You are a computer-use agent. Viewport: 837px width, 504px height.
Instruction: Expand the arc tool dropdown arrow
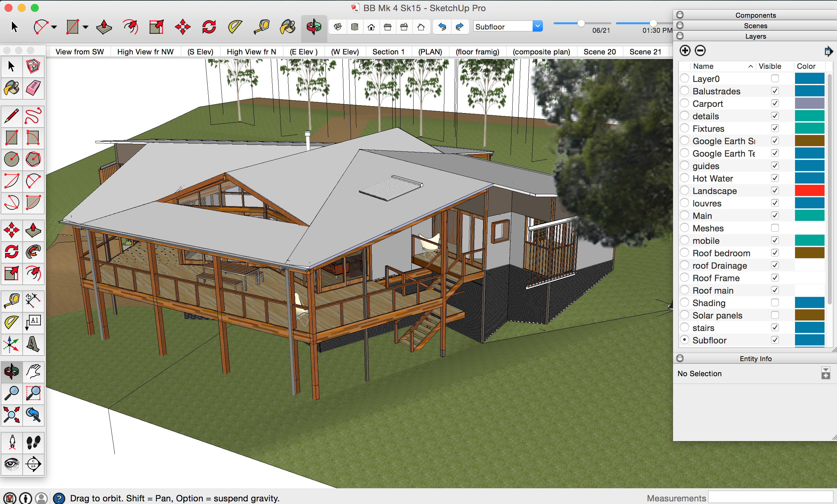[54, 27]
